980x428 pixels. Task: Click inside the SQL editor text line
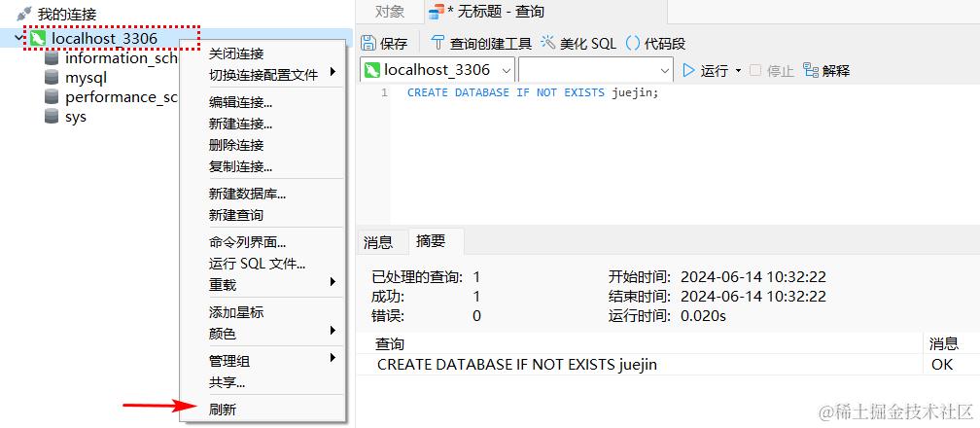coord(533,92)
